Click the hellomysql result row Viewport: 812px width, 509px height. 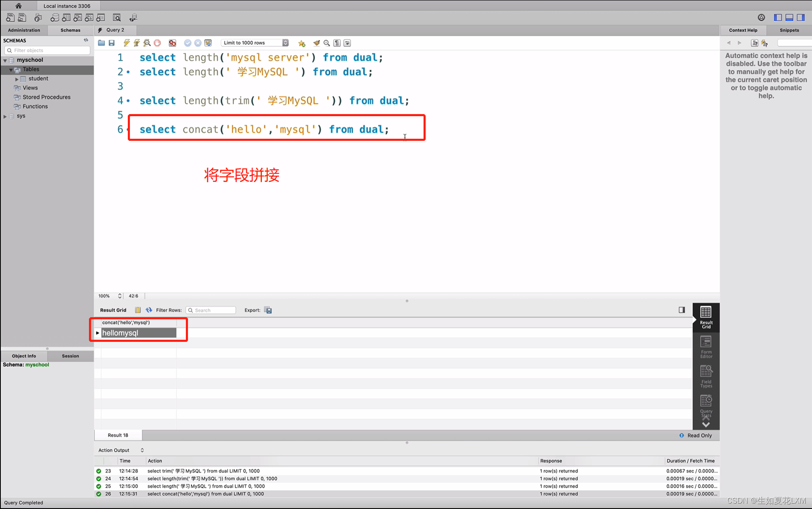point(138,333)
